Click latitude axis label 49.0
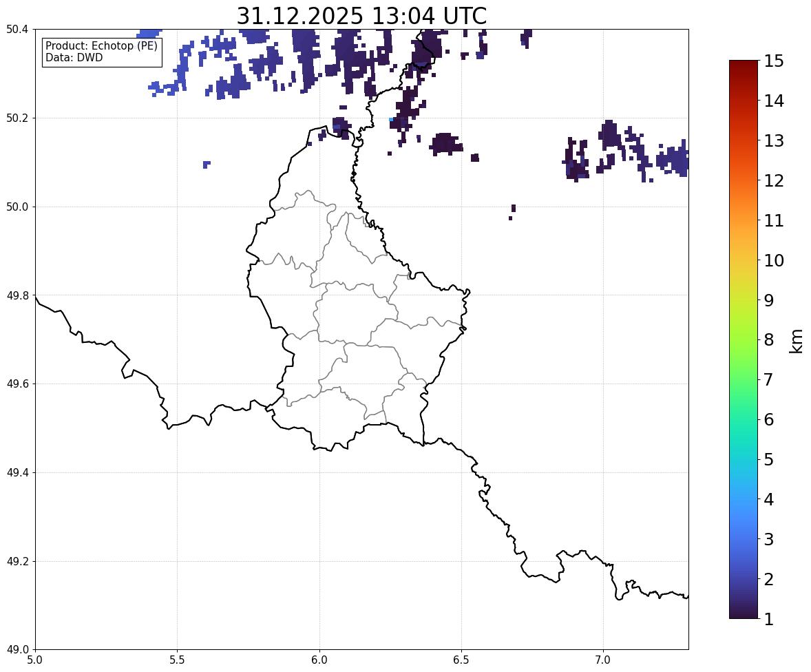Viewport: 811px width, 672px height. click(17, 650)
